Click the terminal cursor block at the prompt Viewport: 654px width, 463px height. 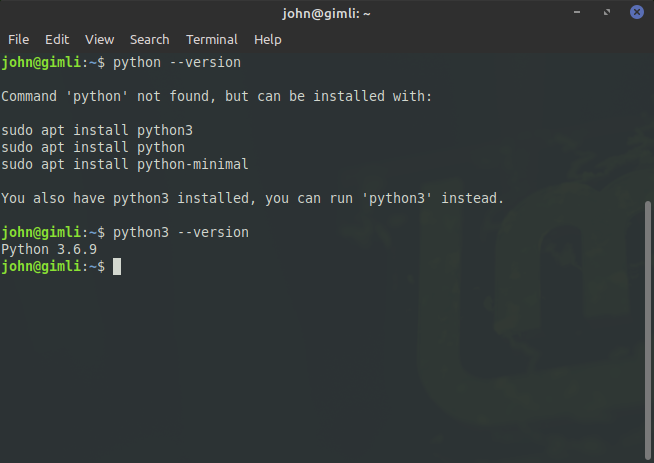(117, 267)
